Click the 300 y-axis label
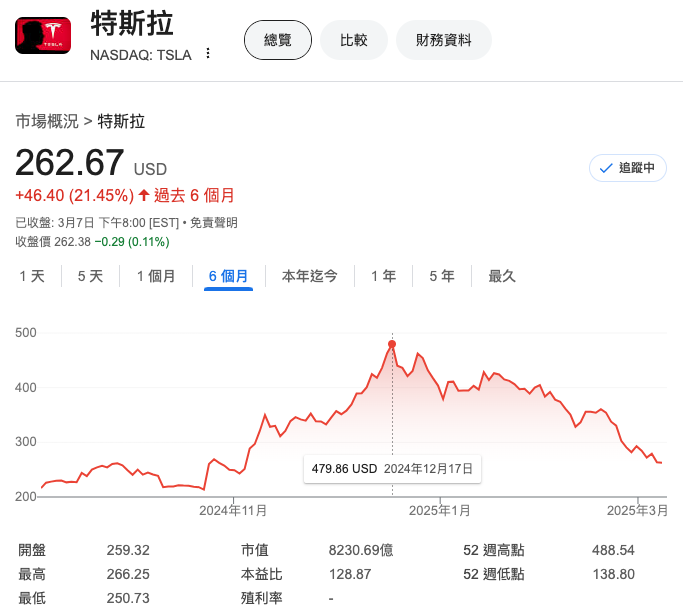 point(26,442)
